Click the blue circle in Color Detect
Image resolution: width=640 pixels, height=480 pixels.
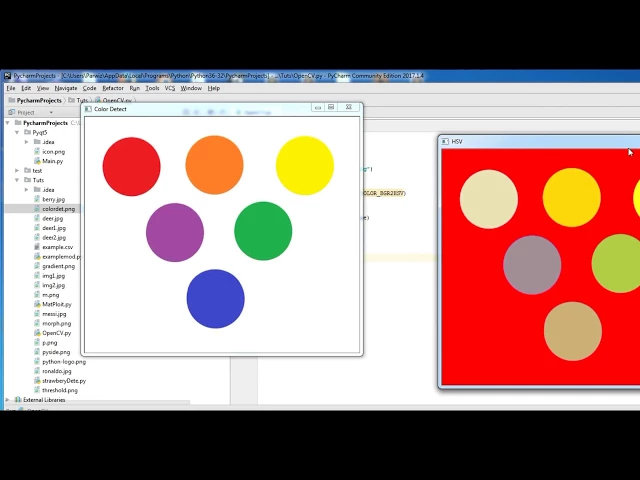coord(216,298)
